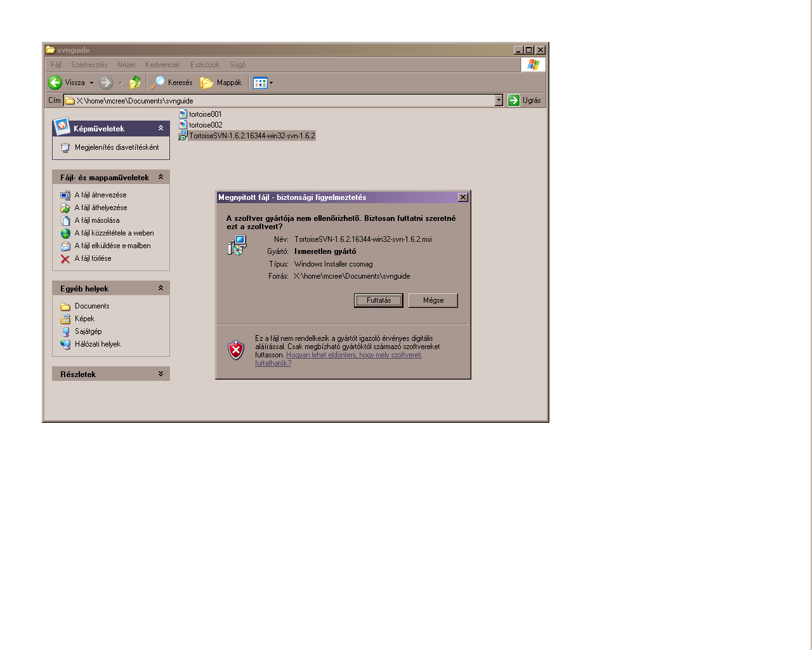Image resolution: width=812 pixels, height=650 pixels.
Task: Go up one folder level icon
Action: (135, 83)
